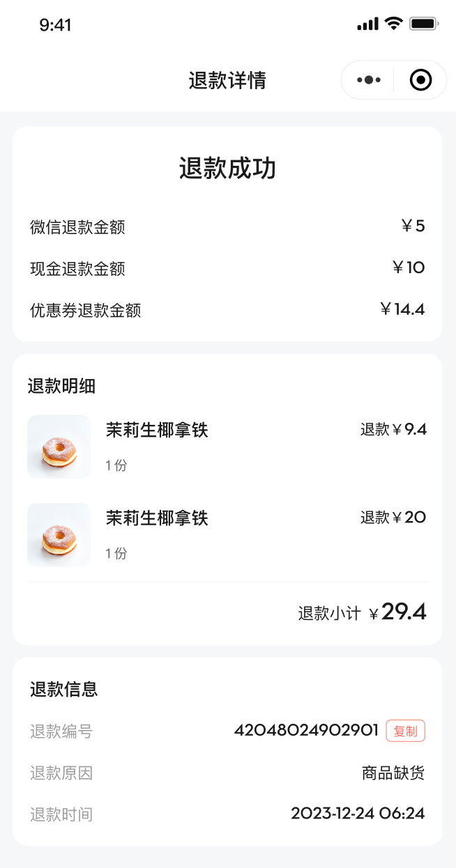
Task: Click the 优惠券退款金额 amount ¥14.4
Action: pos(402,309)
